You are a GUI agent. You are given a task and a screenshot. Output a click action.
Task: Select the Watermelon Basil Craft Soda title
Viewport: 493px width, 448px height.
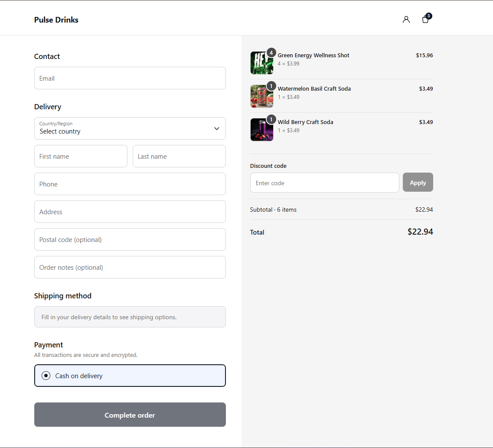[314, 88]
